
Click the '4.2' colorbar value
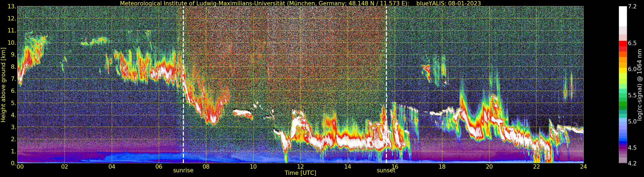coord(632,163)
